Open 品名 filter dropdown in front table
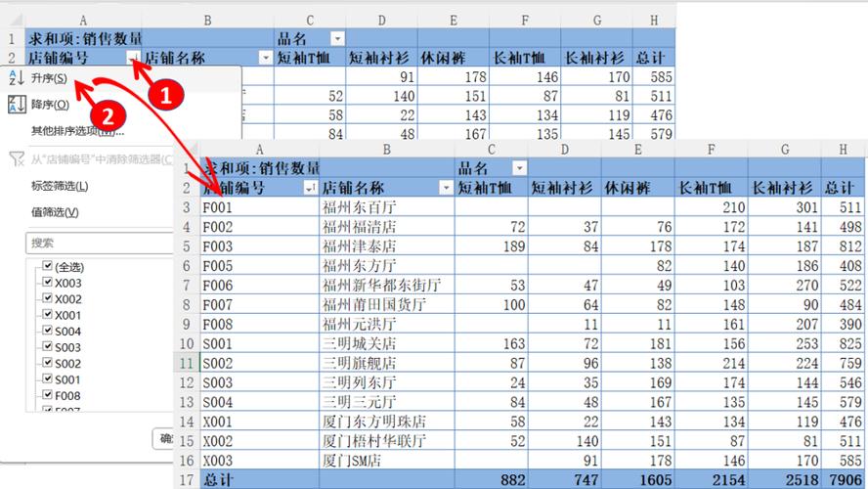 [x=520, y=168]
